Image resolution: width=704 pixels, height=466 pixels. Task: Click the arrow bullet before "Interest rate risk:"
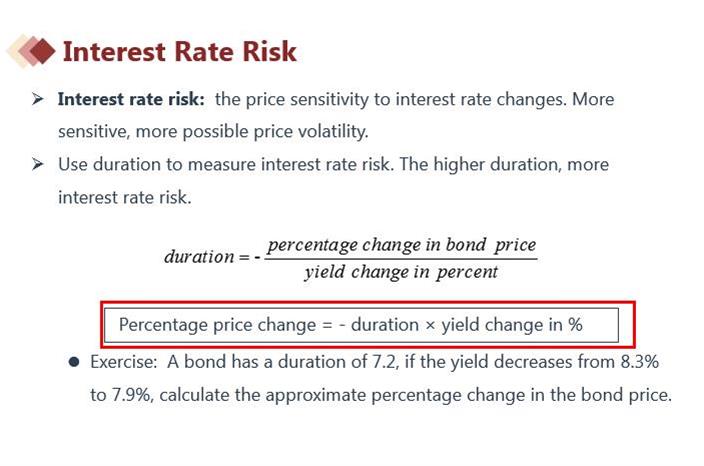pyautogui.click(x=37, y=100)
